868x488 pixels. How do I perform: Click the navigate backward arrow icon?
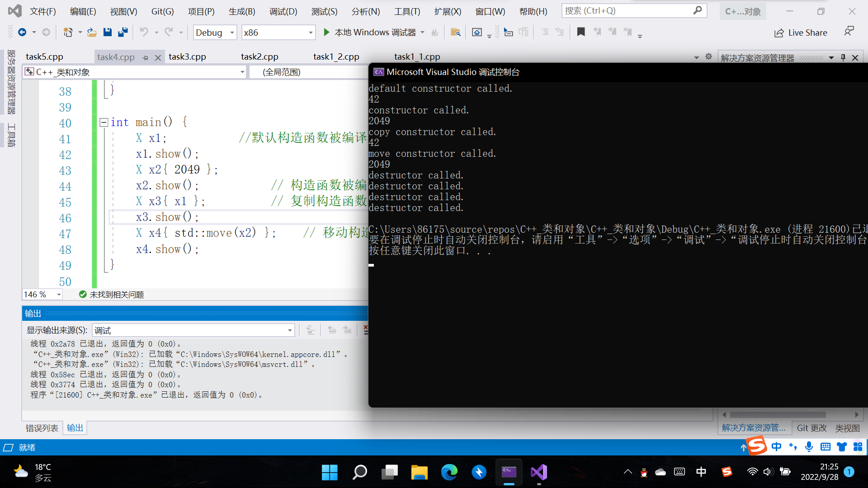coord(22,32)
